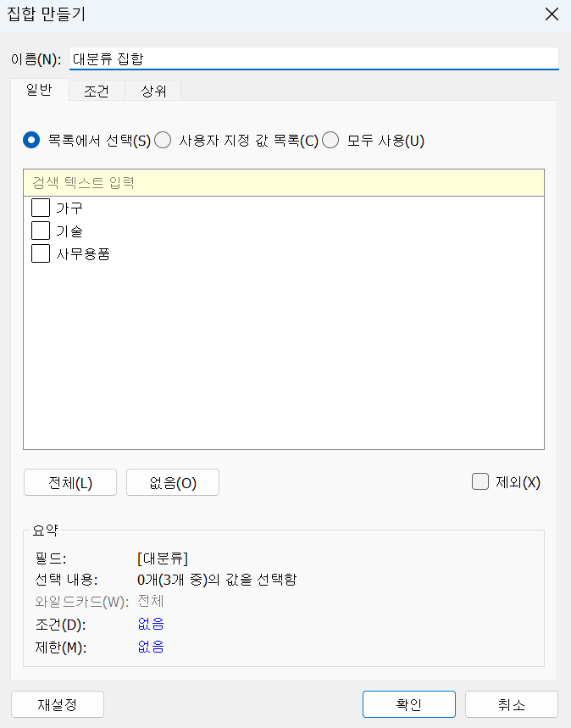Viewport: 571px width, 728px height.
Task: Choose 사용자 지정 값 목록 radio button
Action: pos(163,141)
